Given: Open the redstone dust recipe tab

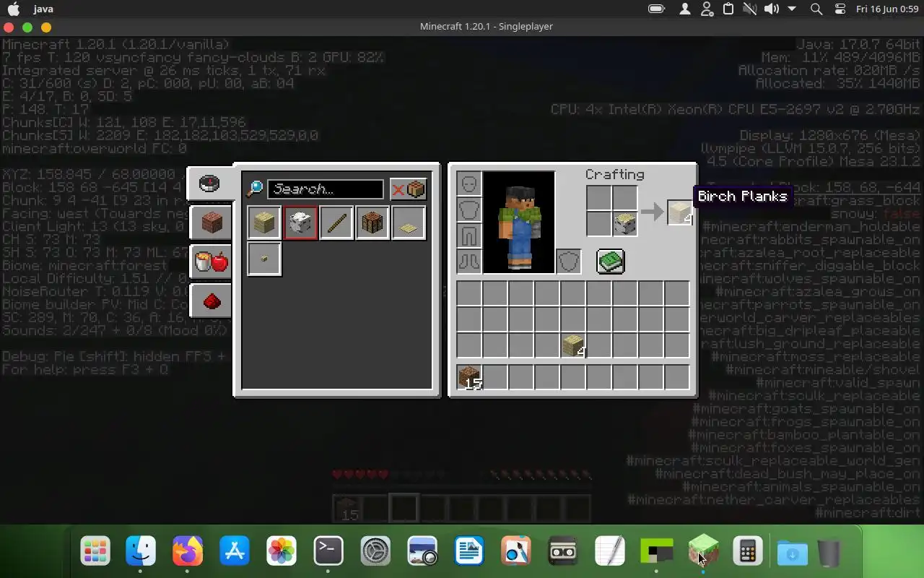Looking at the screenshot, I should pos(211,301).
